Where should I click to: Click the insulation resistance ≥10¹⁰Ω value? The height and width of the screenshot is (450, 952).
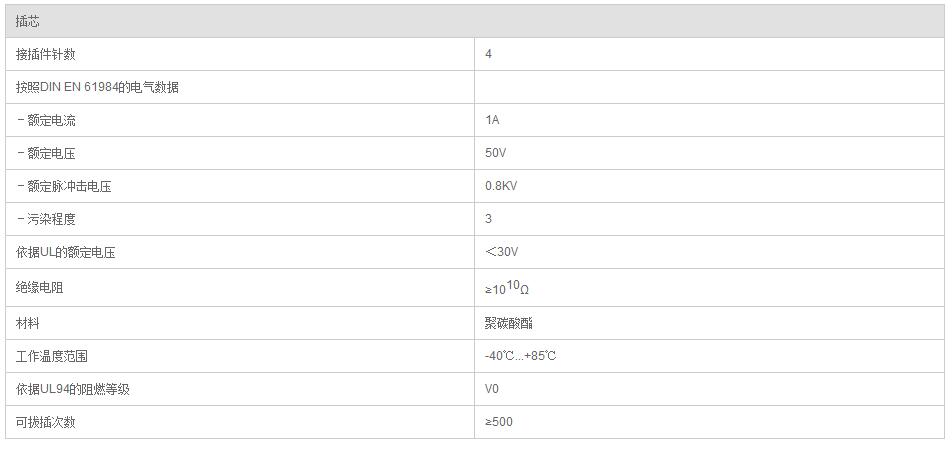507,287
